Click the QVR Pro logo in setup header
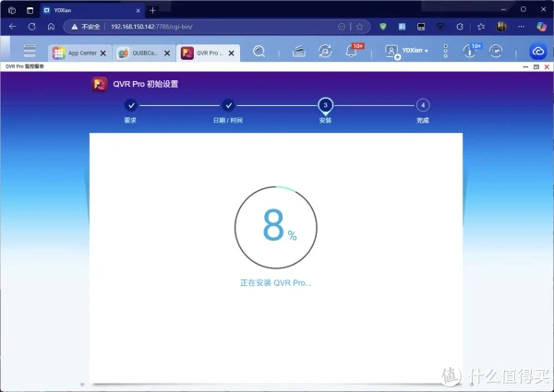This screenshot has width=554, height=392. (x=100, y=84)
